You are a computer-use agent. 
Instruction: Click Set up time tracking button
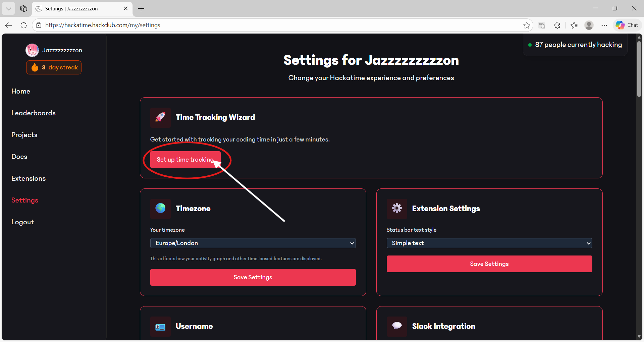tap(185, 160)
